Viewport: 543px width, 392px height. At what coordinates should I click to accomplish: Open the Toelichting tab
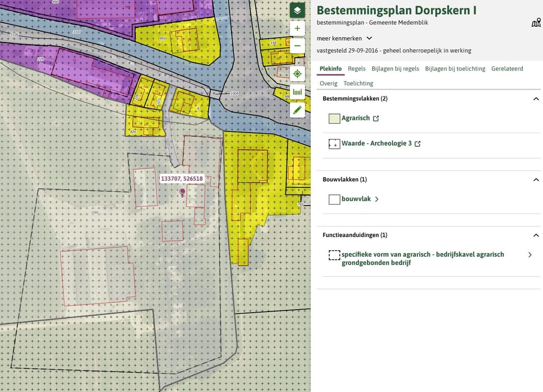pyautogui.click(x=358, y=83)
